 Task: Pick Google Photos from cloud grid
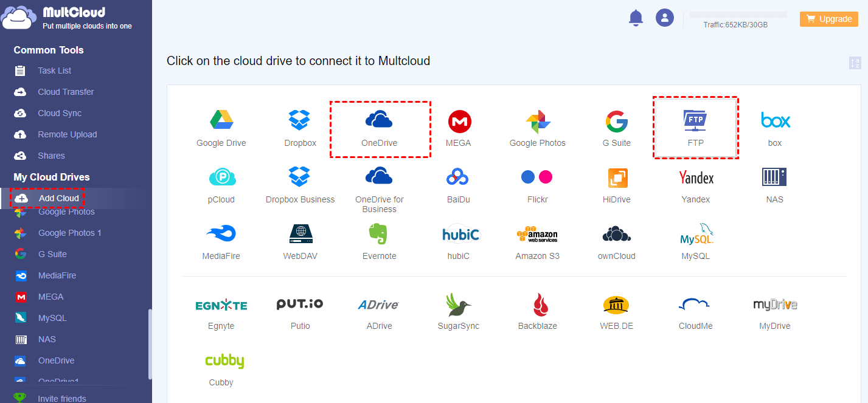538,122
